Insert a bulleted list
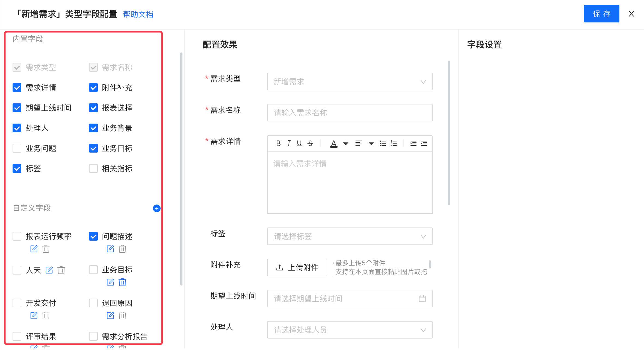644x350 pixels. [383, 143]
